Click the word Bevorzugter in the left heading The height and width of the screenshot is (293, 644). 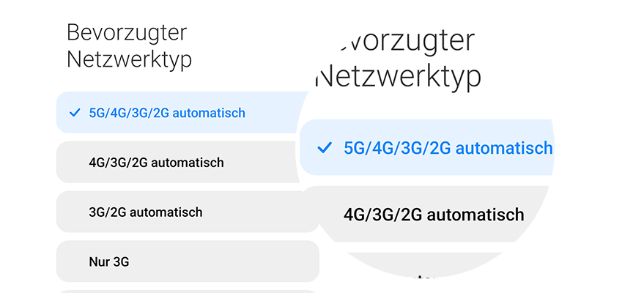127,33
